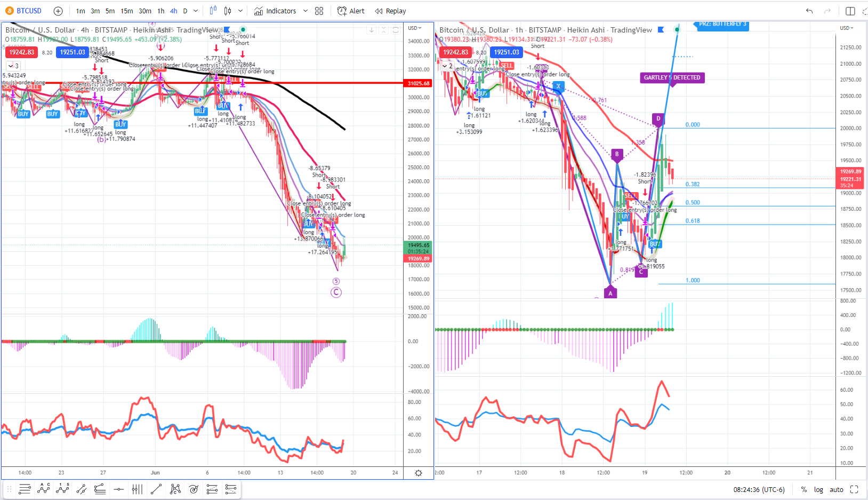Start bar Replay mode
Image resolution: width=868 pixels, height=500 pixels.
coord(390,11)
